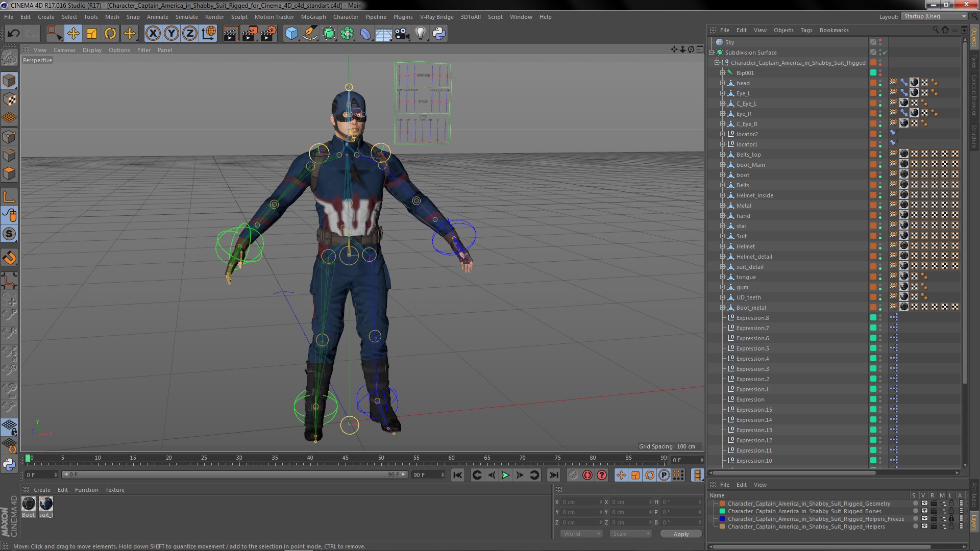Go to start of animation
The height and width of the screenshot is (551, 980).
[x=458, y=475]
